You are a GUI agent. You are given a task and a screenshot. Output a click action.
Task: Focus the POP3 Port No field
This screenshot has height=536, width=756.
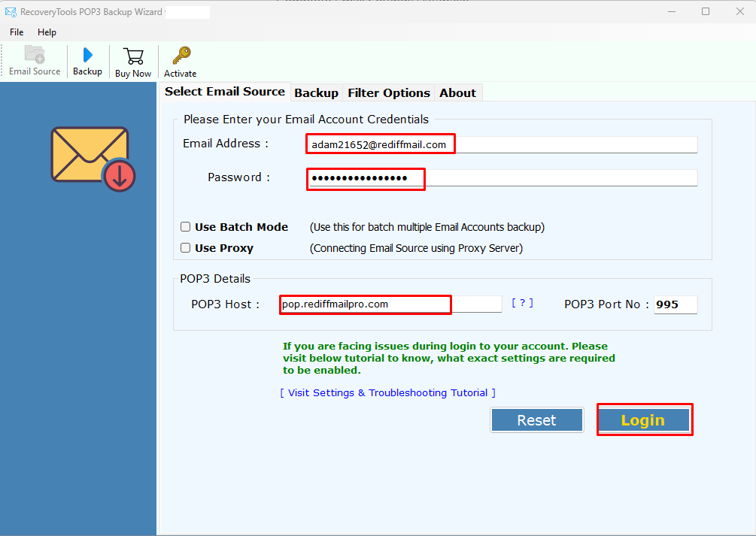[x=676, y=304]
